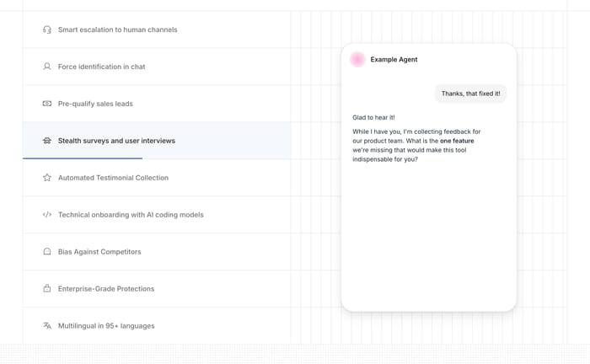Click the person icon beside Force identification
This screenshot has width=590, height=364.
click(47, 67)
